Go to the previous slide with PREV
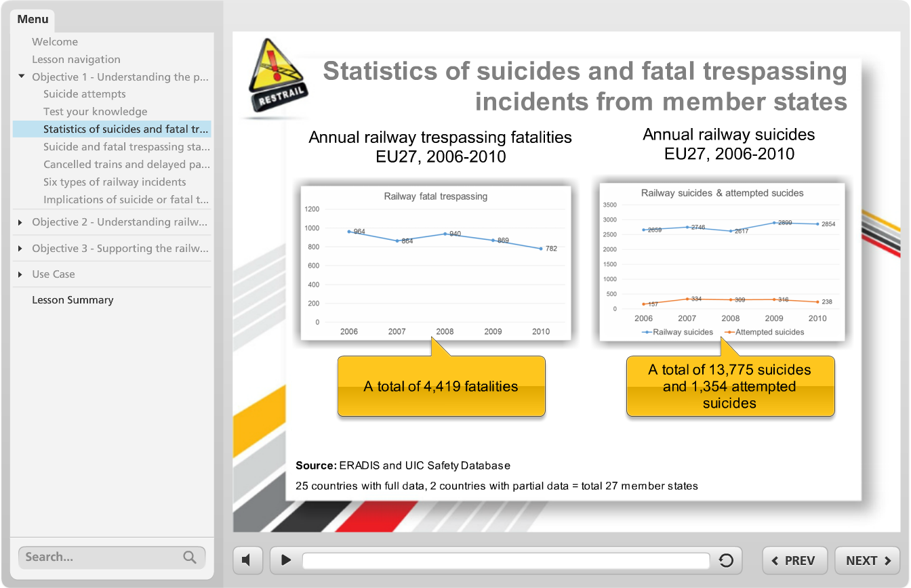The width and height of the screenshot is (911, 588). coord(795,560)
